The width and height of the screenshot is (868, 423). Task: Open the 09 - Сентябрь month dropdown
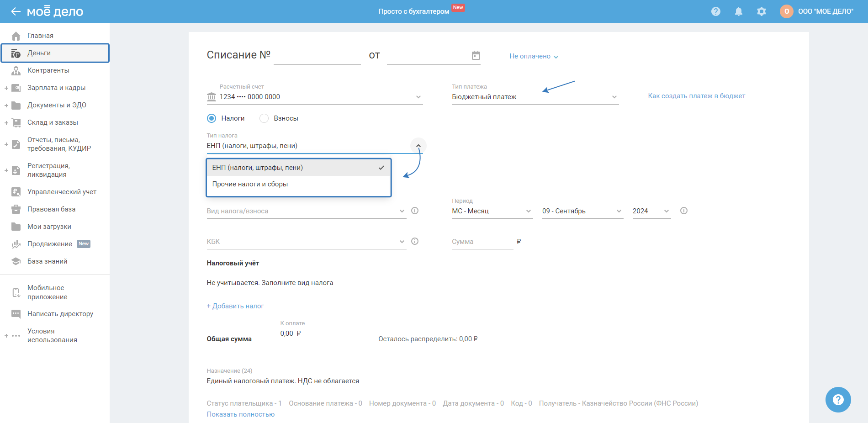click(x=582, y=211)
